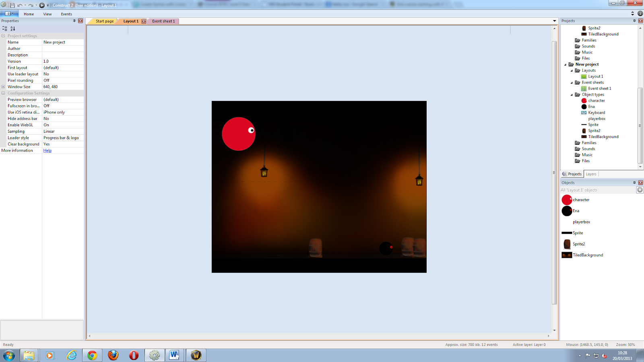This screenshot has height=362, width=644.
Task: Click the character's red circle thumbnail
Action: coord(567,200)
